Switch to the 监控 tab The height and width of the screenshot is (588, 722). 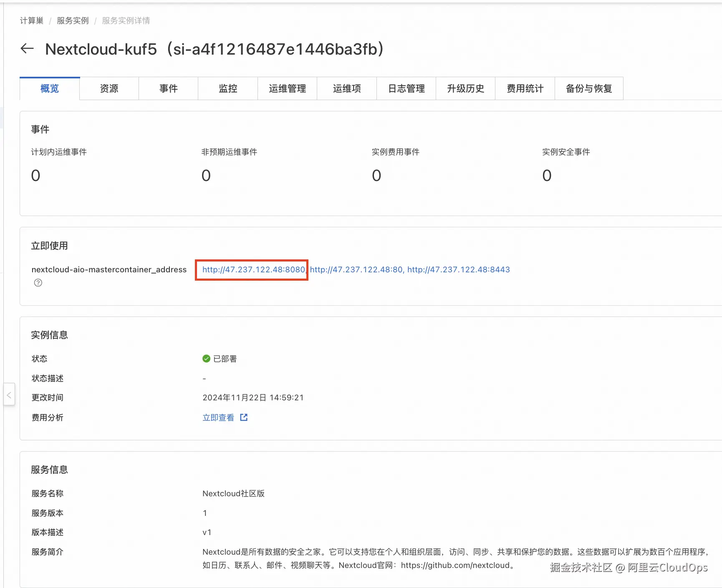(228, 88)
